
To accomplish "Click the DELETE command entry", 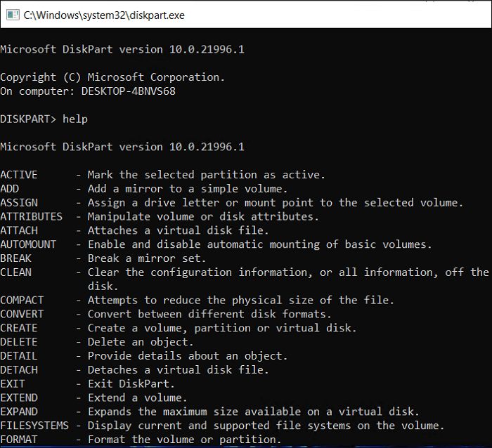I will pos(19,342).
